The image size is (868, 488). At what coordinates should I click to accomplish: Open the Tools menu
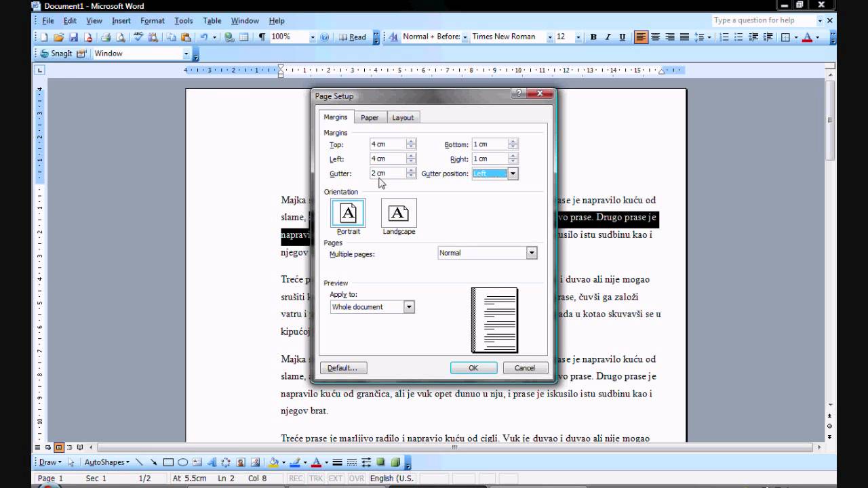[x=184, y=21]
